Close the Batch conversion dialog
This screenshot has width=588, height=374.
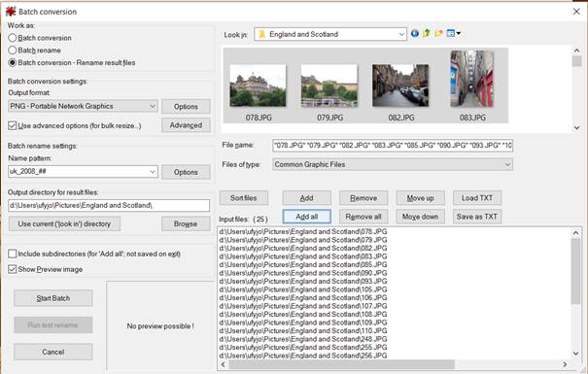[x=576, y=12]
